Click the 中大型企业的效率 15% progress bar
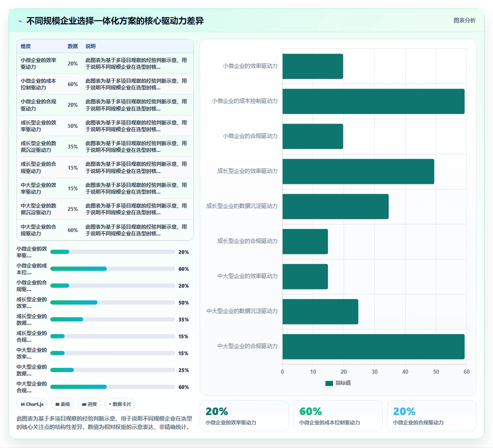The width and height of the screenshot is (493, 448). coord(113,353)
